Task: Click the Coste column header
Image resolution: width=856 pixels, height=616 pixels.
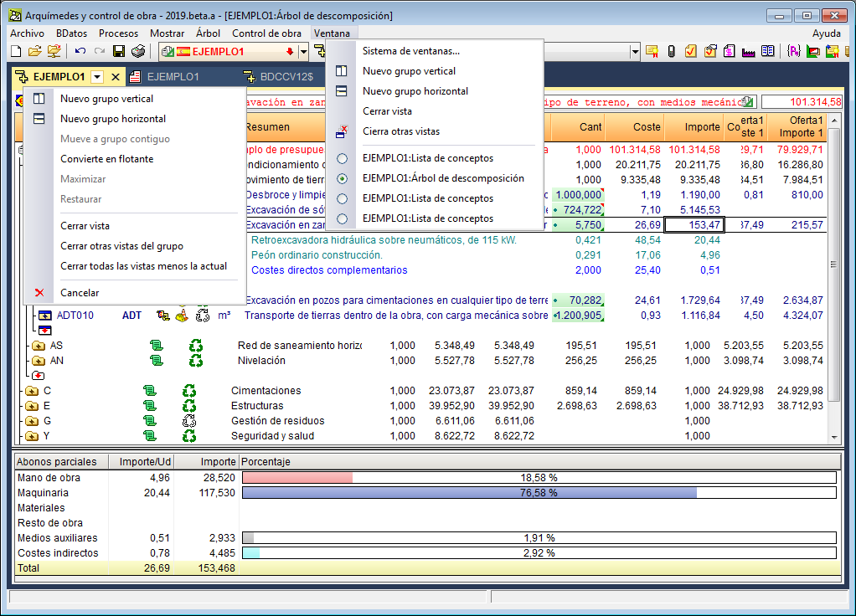Action: pos(635,127)
